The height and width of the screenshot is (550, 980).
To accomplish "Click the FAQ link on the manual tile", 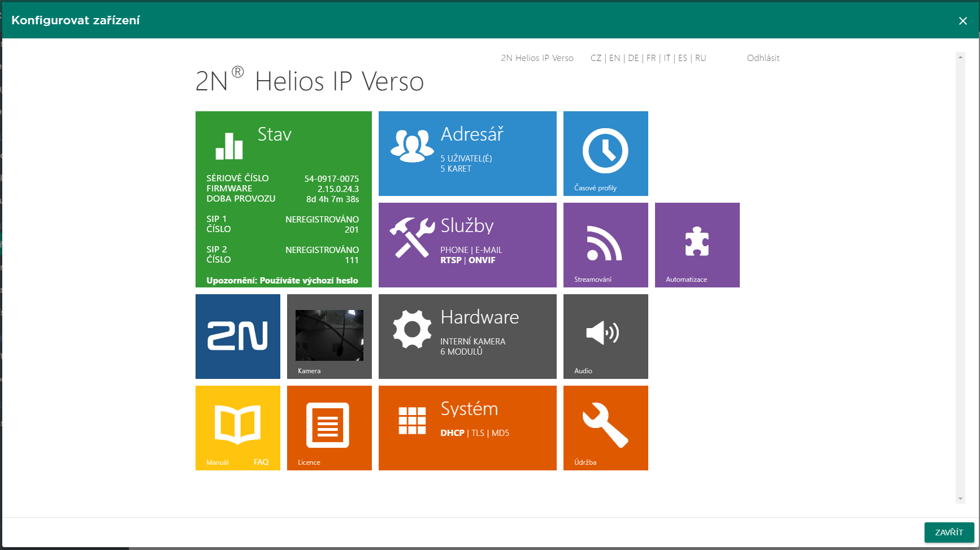I will click(261, 462).
